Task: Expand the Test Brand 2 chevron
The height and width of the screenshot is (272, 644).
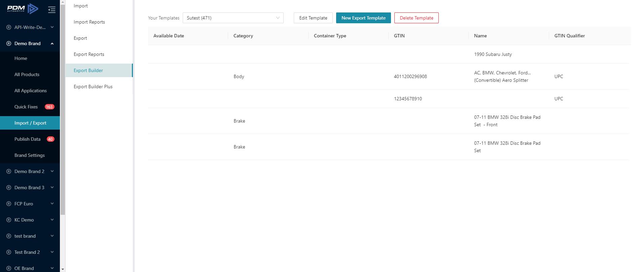Action: pyautogui.click(x=52, y=252)
